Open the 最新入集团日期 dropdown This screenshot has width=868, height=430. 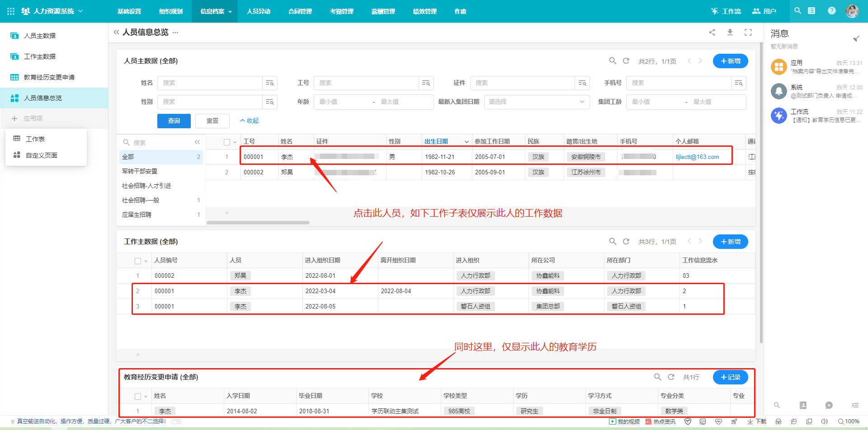click(537, 102)
